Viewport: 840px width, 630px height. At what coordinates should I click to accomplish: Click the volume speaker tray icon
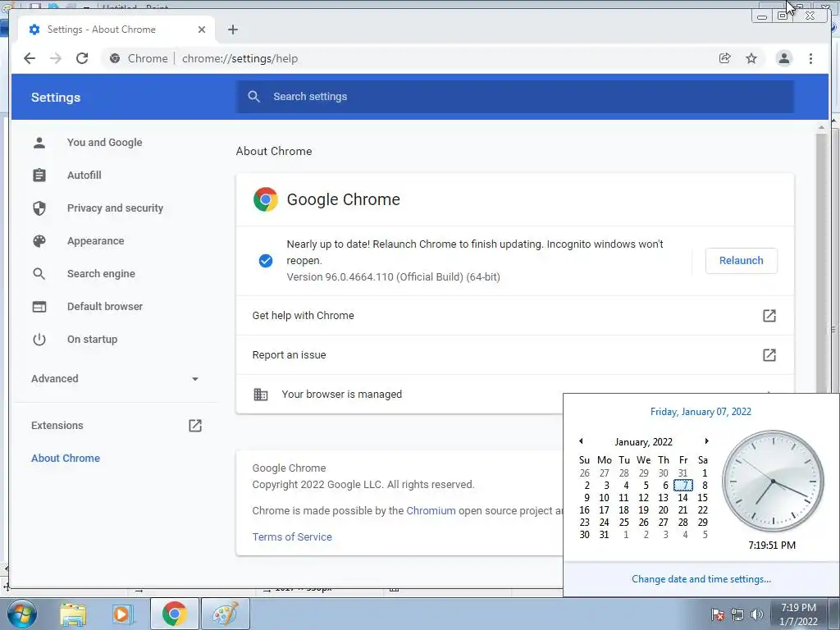[757, 614]
